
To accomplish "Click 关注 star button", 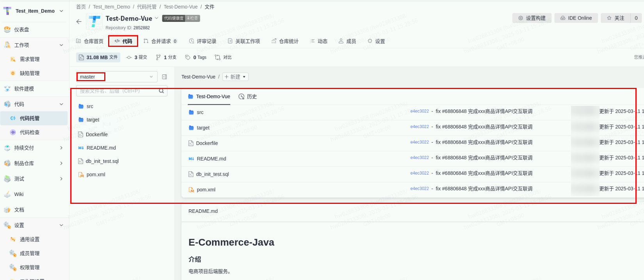I will click(616, 18).
